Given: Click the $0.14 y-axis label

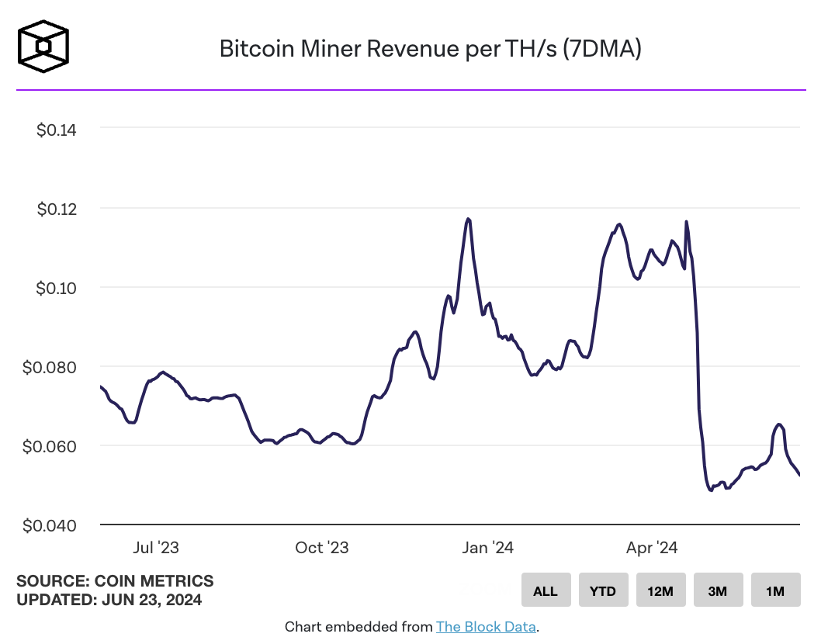Looking at the screenshot, I should pyautogui.click(x=57, y=130).
